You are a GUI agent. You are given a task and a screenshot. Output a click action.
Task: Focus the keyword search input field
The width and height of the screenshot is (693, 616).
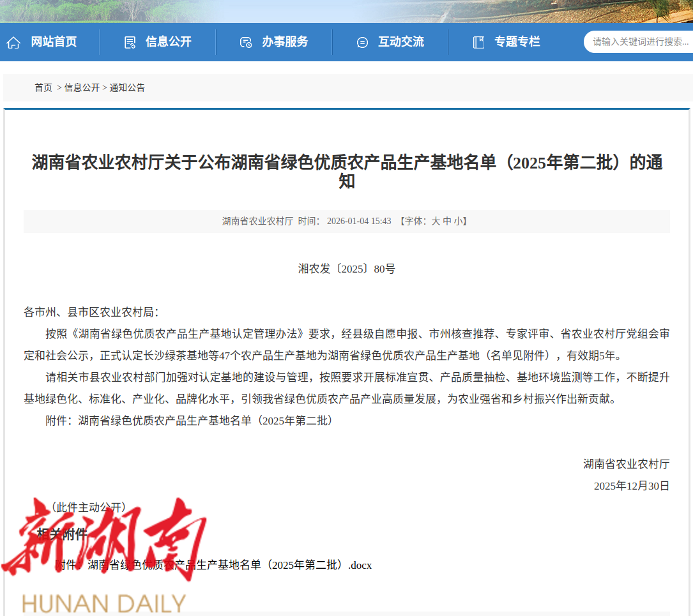click(639, 42)
